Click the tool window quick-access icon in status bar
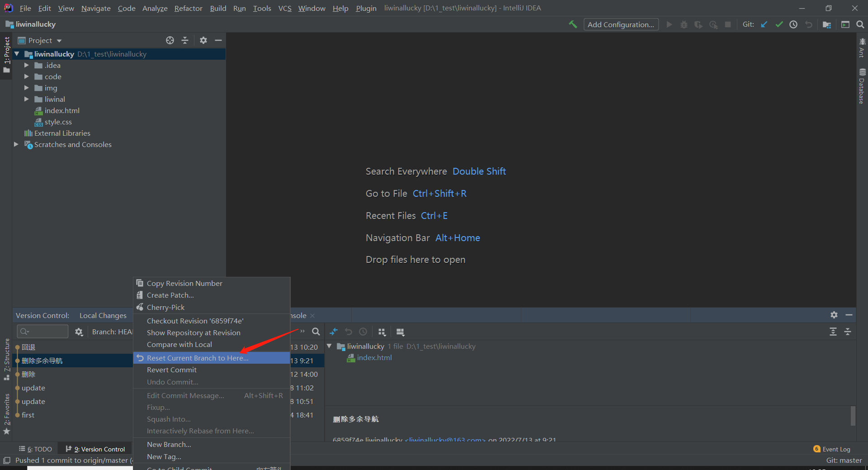The image size is (868, 470). [x=7, y=461]
